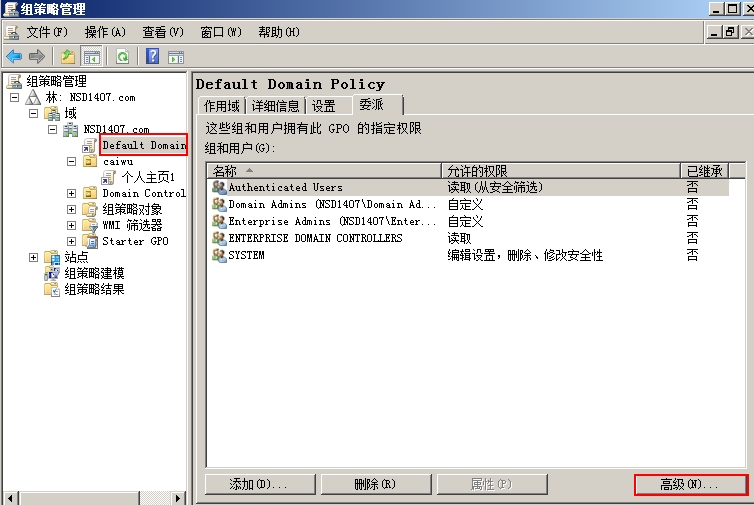
Task: Switch to the 详细信息 tab
Action: [x=276, y=106]
